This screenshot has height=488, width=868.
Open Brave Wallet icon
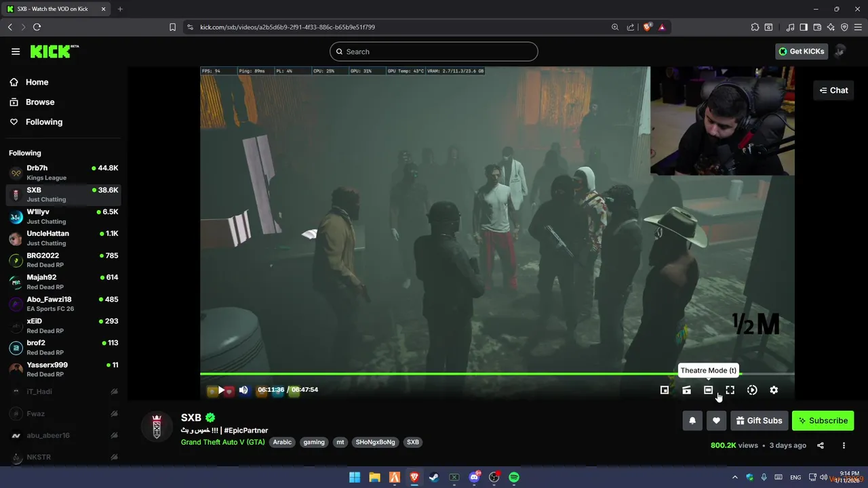point(817,27)
